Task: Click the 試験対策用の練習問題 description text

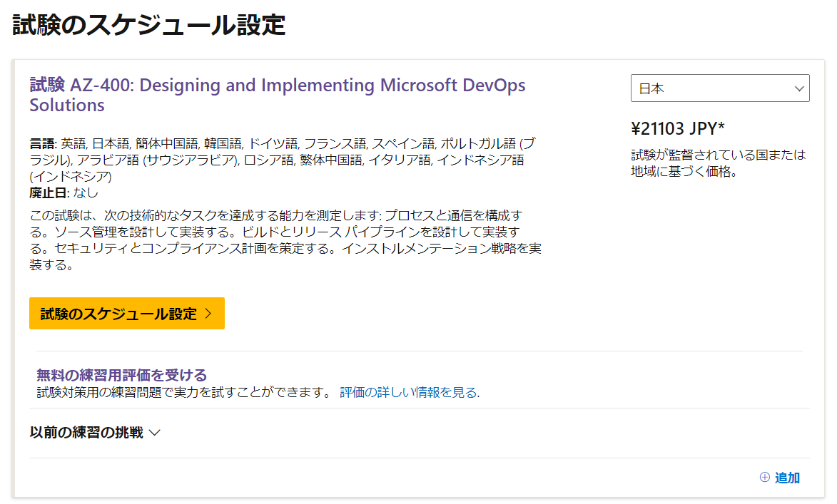Action: pyautogui.click(x=184, y=392)
